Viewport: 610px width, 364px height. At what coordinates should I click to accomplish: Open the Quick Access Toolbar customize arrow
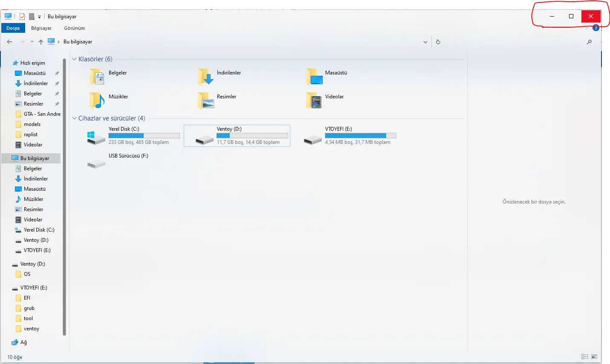pyautogui.click(x=39, y=17)
